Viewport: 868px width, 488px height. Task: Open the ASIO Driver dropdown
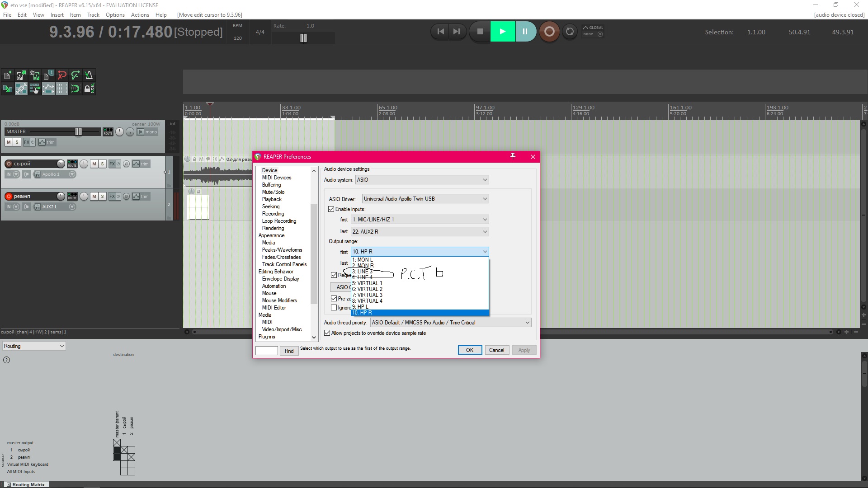pos(425,199)
